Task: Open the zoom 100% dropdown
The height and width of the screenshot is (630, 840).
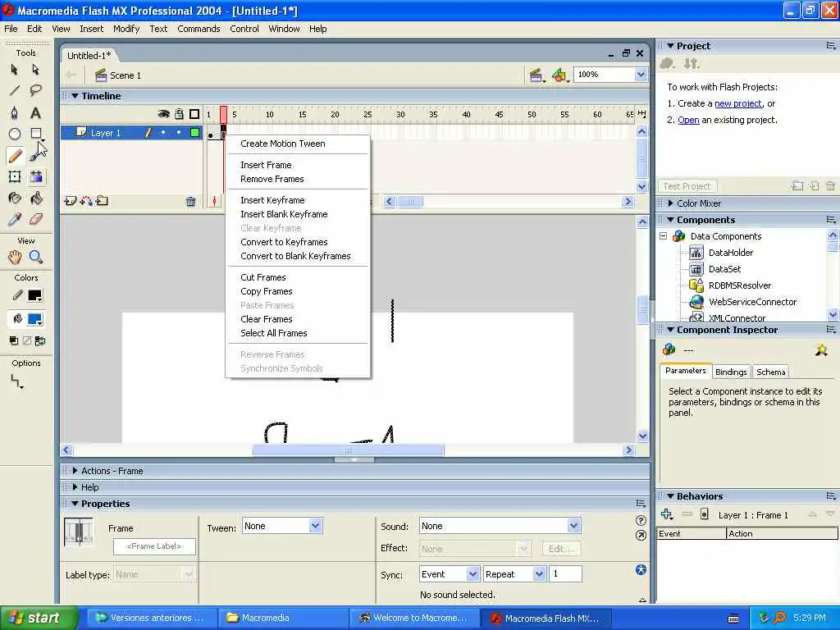Action: (x=641, y=75)
